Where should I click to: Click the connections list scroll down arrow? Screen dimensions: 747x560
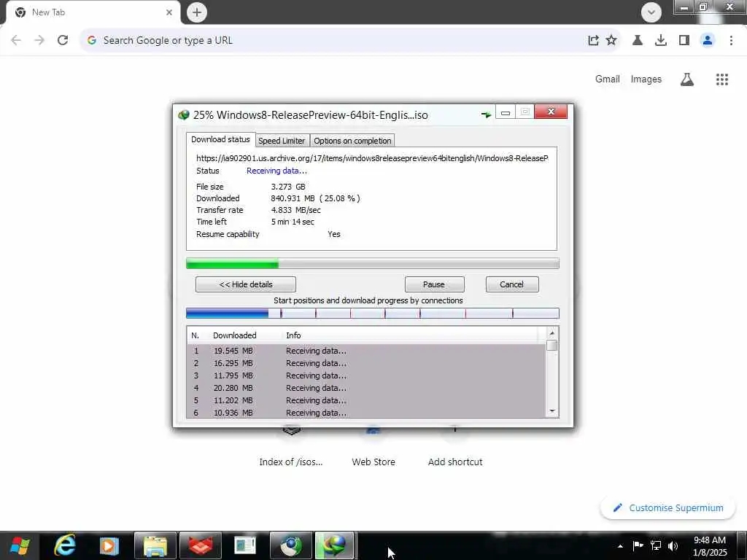coord(552,411)
